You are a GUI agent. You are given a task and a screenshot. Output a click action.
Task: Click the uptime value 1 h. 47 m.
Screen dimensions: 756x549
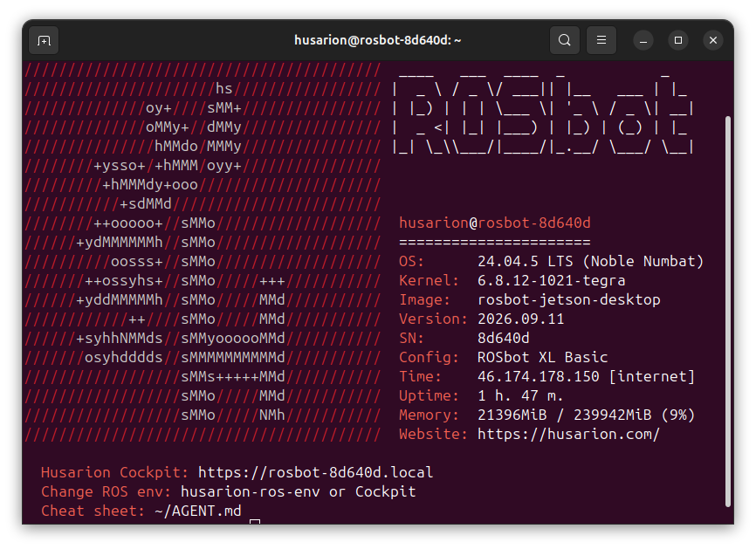pyautogui.click(x=520, y=395)
